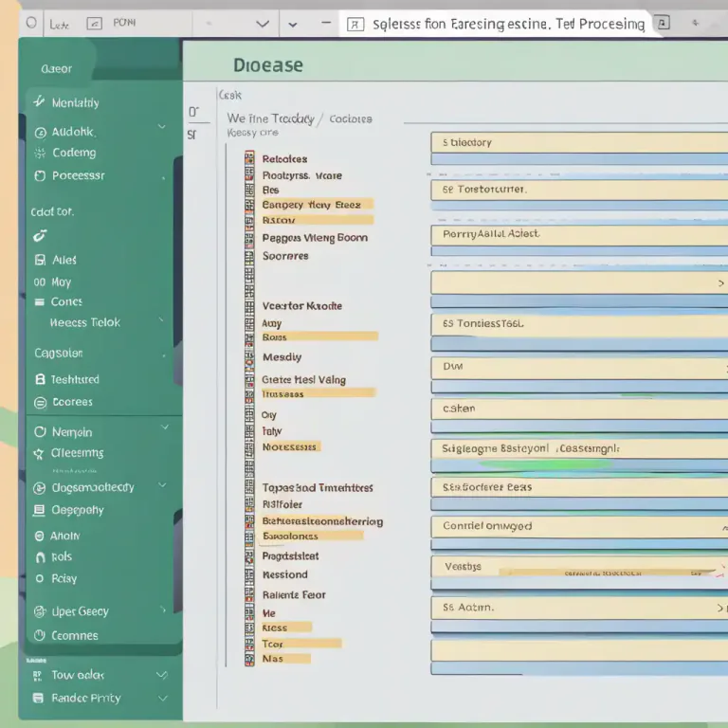
Task: Expand the Tow odas chevron
Action: click(x=161, y=675)
